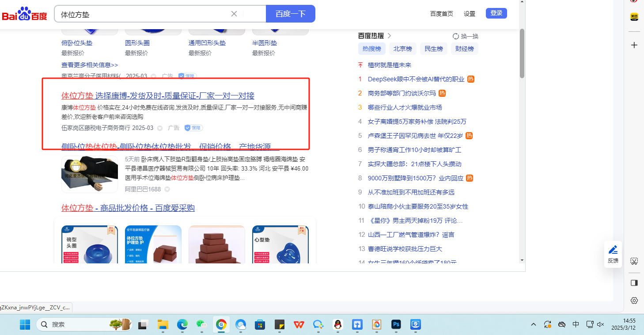Screen dimensions: 644x335
Task: Clear the search box with the X icon
Action: [234, 14]
